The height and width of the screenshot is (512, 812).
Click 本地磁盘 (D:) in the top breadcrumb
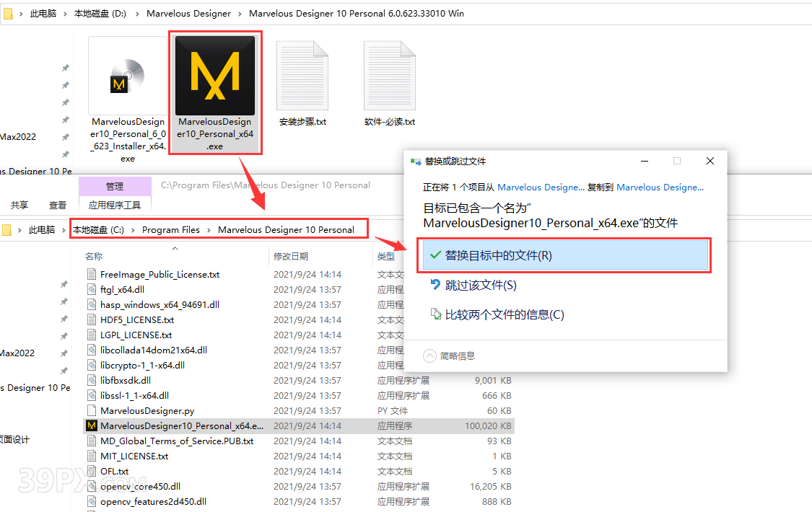(100, 14)
